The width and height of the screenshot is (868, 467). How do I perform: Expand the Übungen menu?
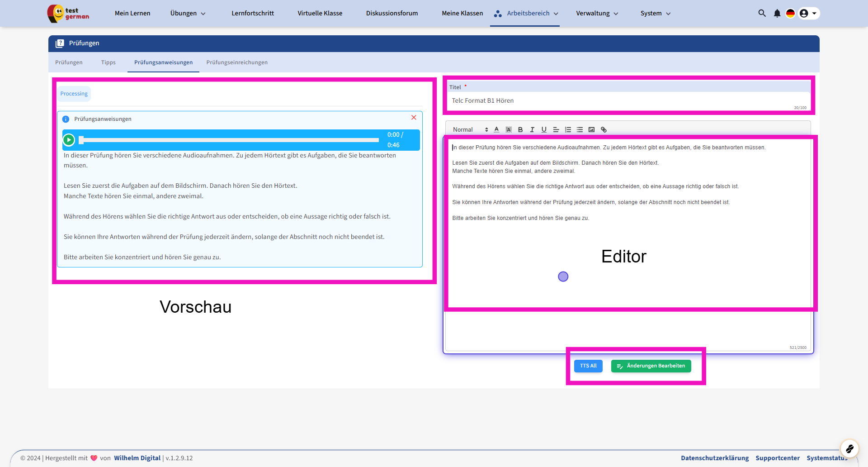(x=188, y=14)
